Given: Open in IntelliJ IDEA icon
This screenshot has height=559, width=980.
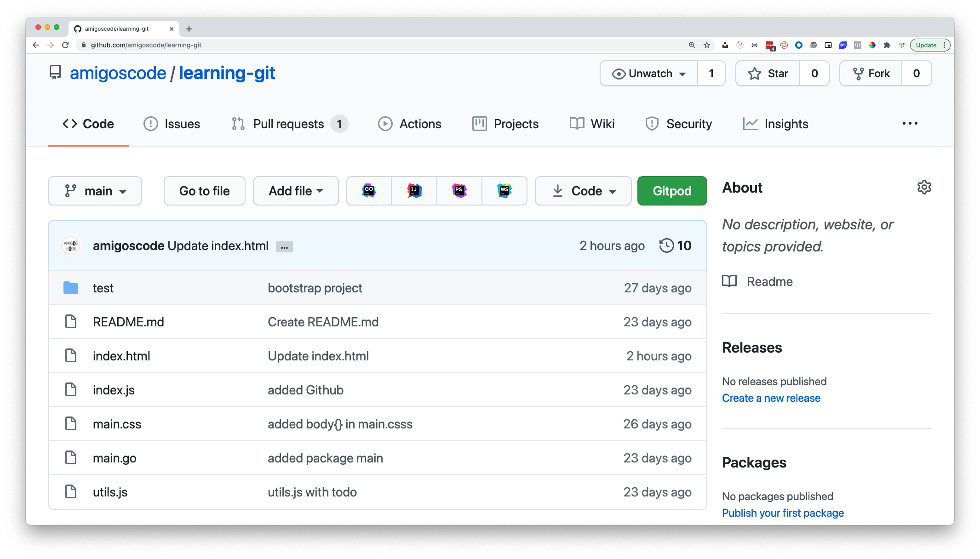Looking at the screenshot, I should click(414, 191).
